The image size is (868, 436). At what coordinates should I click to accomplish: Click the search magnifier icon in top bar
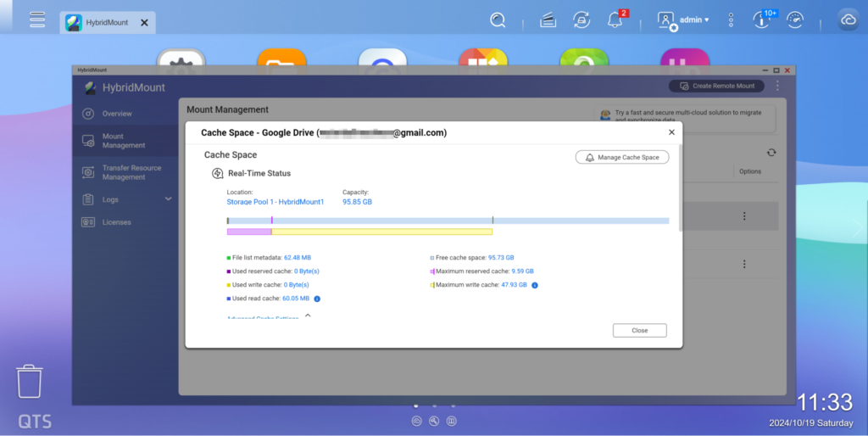pyautogui.click(x=498, y=20)
